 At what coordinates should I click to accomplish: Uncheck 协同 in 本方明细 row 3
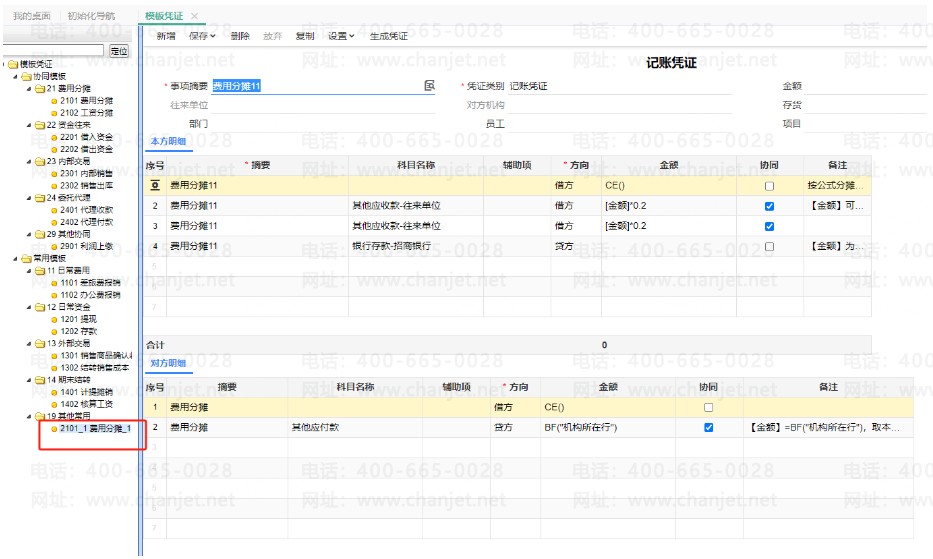click(769, 226)
